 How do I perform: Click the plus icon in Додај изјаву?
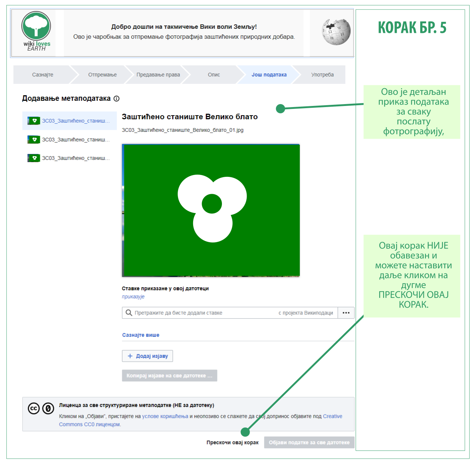tap(130, 356)
